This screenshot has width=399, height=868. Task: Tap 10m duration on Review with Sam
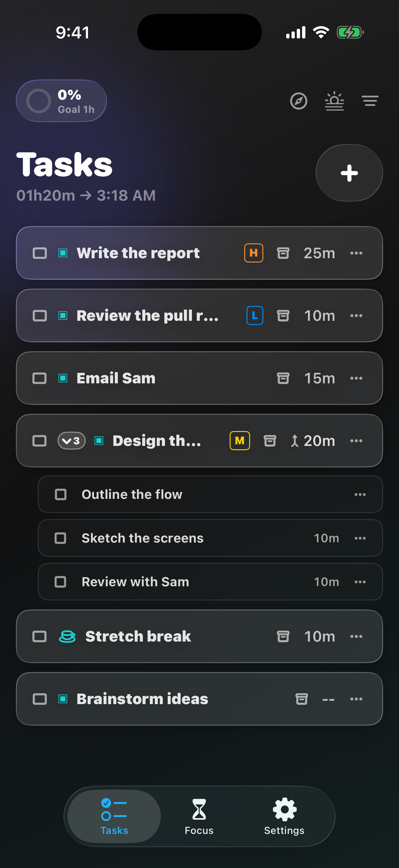(x=326, y=582)
